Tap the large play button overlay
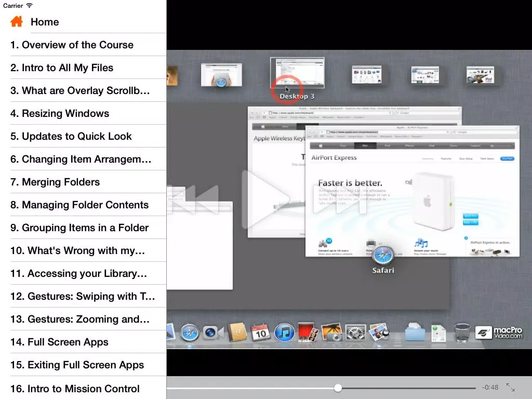 click(x=265, y=199)
